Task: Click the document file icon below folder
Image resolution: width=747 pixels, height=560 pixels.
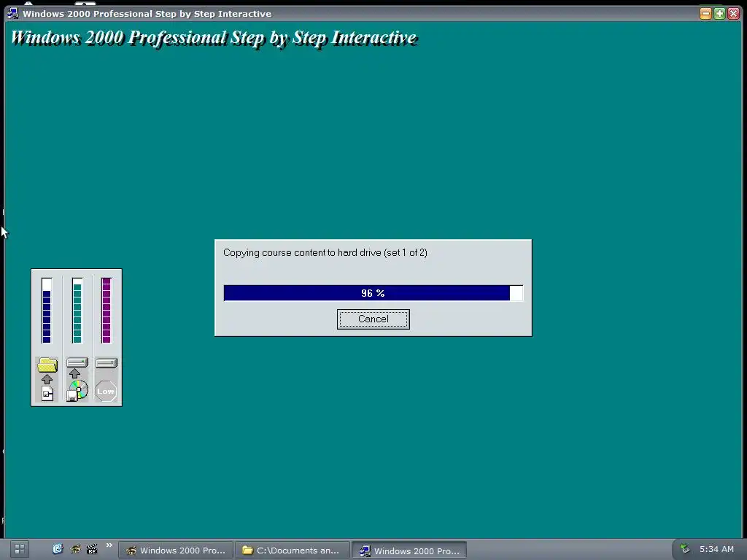Action: 47,394
